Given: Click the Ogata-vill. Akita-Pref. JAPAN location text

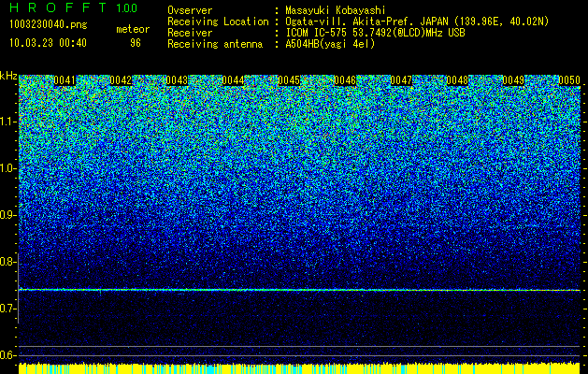Looking at the screenshot, I should (417, 22).
